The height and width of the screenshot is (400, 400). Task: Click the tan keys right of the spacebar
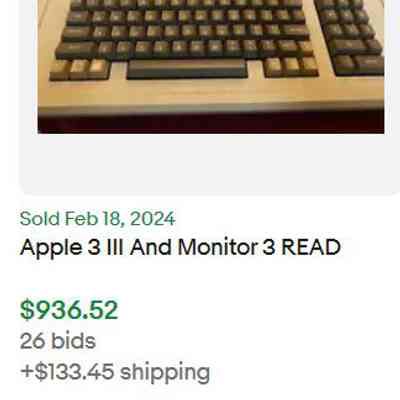point(291,67)
